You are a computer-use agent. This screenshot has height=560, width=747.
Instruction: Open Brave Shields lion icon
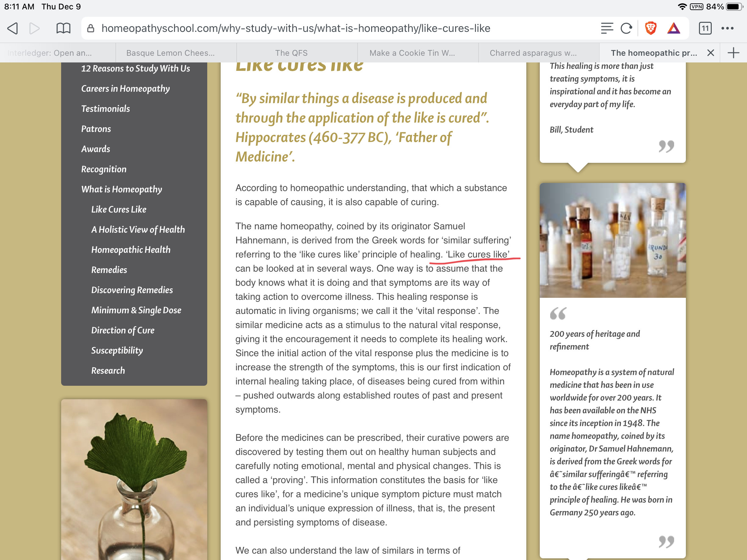coord(650,28)
